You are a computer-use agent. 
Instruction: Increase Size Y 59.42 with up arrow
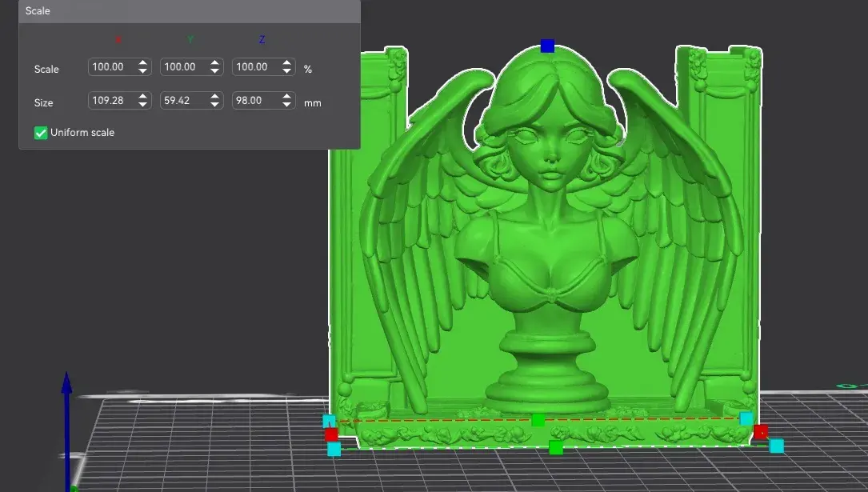click(x=214, y=96)
